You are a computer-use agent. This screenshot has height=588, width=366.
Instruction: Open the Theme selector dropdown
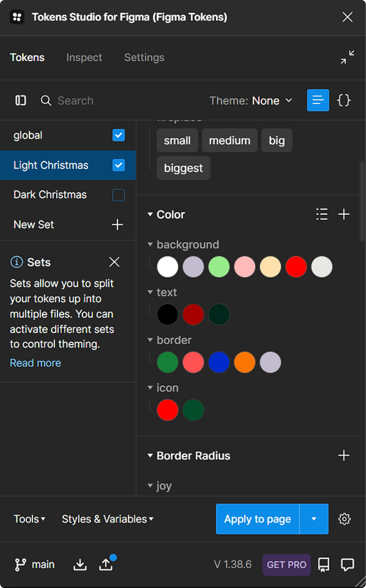point(251,101)
